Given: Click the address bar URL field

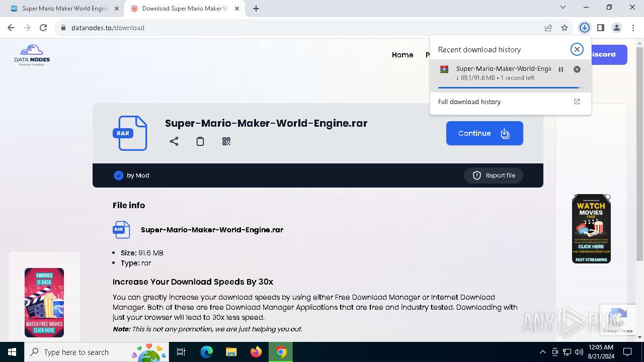Looking at the screenshot, I should point(302,28).
